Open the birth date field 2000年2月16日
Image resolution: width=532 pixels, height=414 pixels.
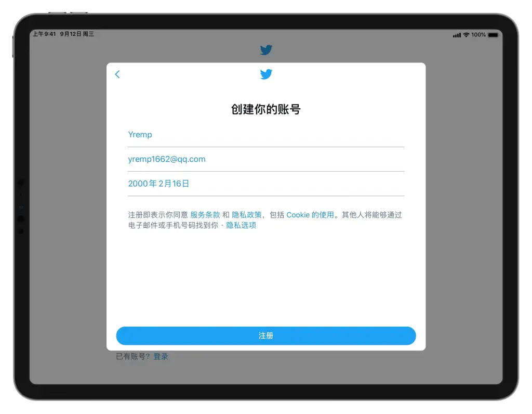pos(266,184)
